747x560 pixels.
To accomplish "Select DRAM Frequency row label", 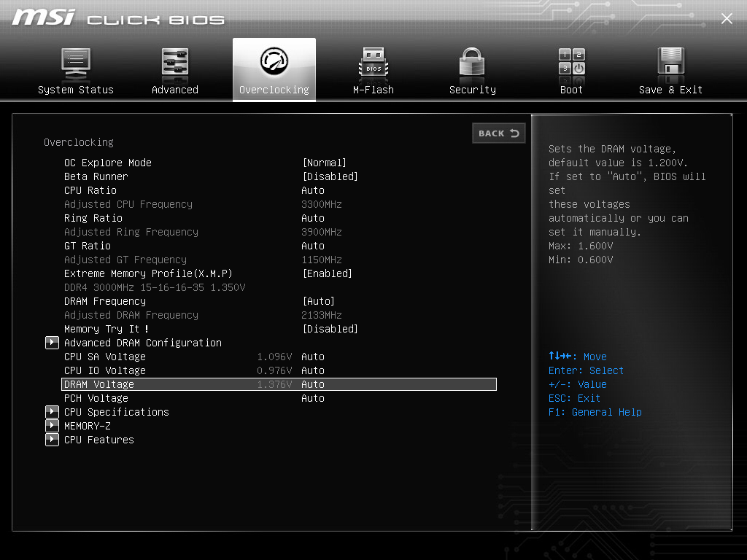I will click(105, 301).
